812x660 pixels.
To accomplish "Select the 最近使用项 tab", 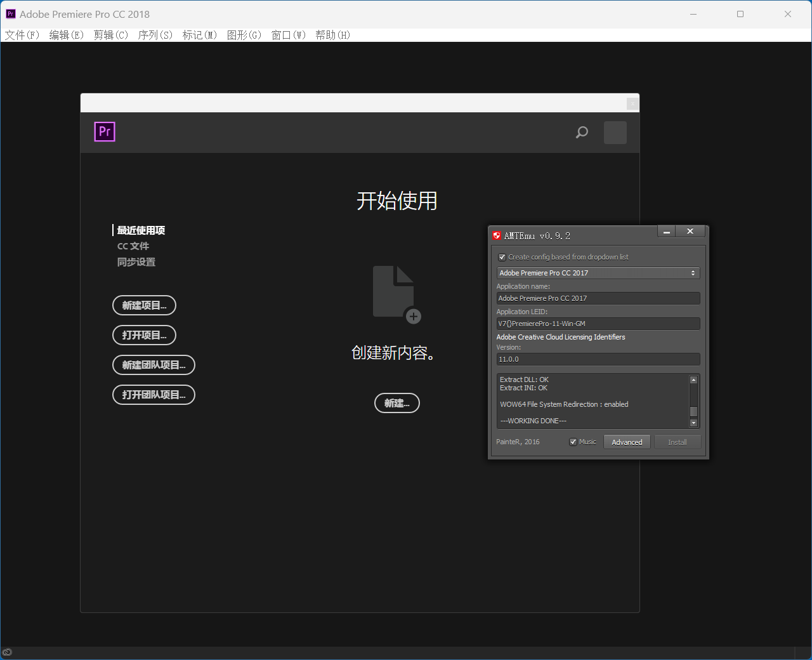I will [141, 230].
